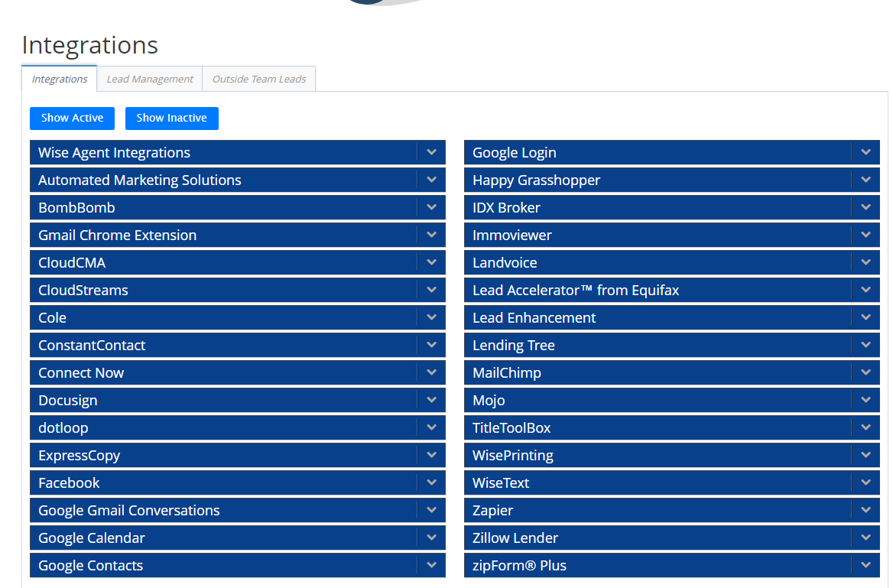
Task: Select the CloudCMA label
Action: pos(72,263)
